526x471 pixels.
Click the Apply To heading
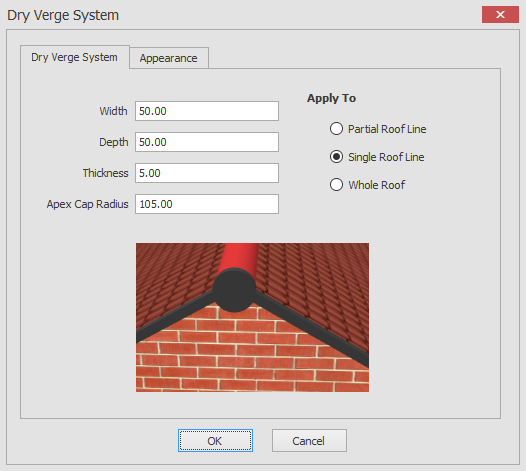click(x=331, y=98)
